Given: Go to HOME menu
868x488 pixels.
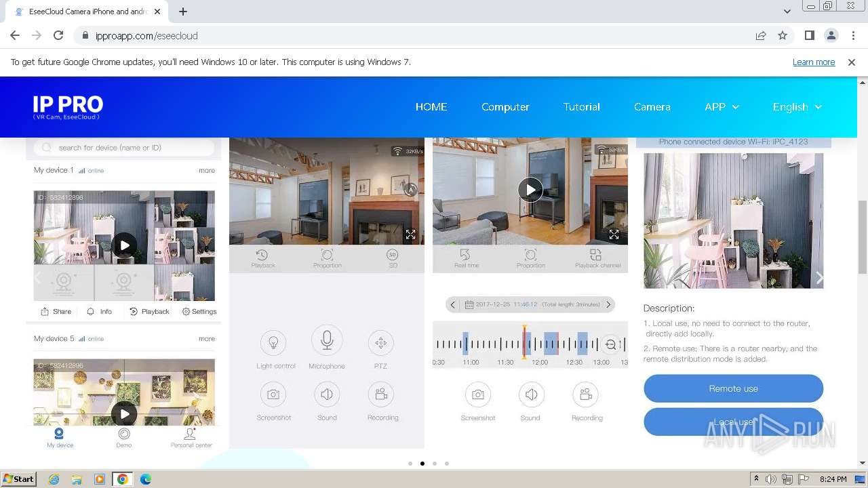Looking at the screenshot, I should point(431,107).
